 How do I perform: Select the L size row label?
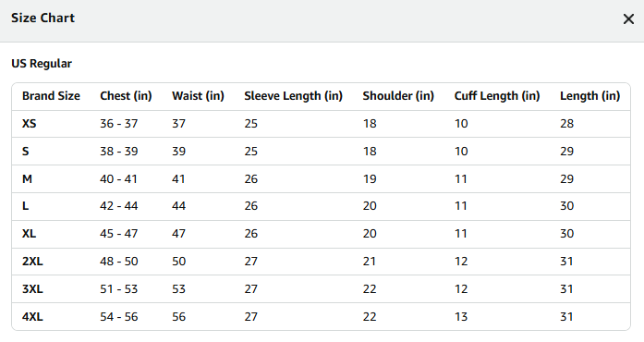26,206
